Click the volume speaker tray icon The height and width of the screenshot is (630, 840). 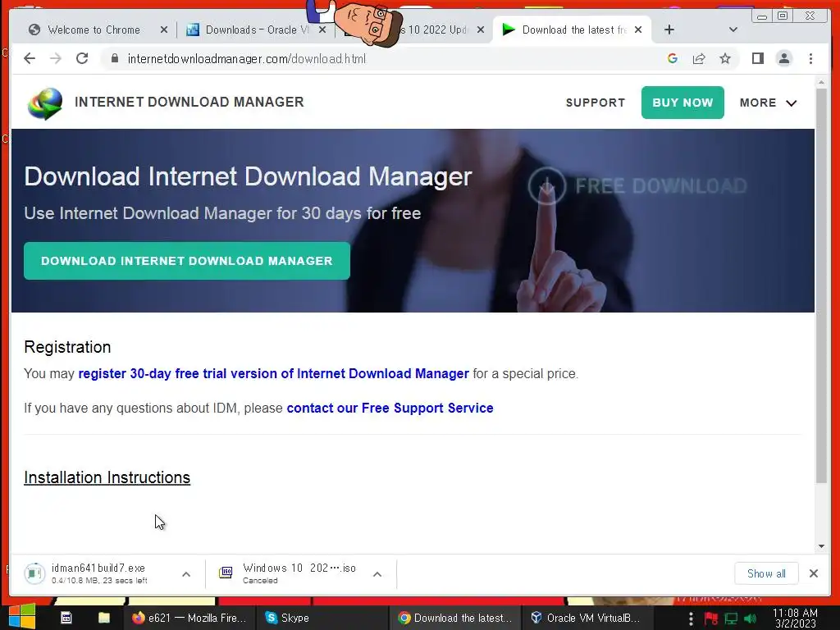point(750,619)
